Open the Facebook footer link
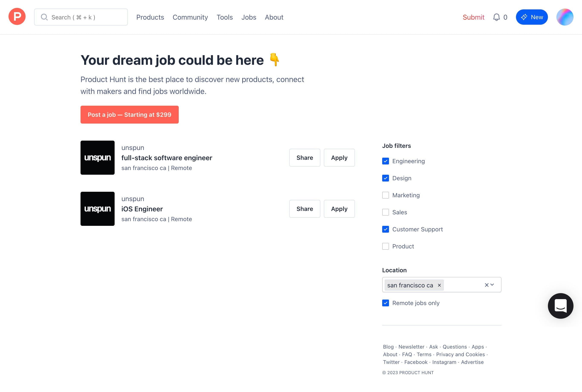Image resolution: width=582 pixels, height=392 pixels. point(416,362)
